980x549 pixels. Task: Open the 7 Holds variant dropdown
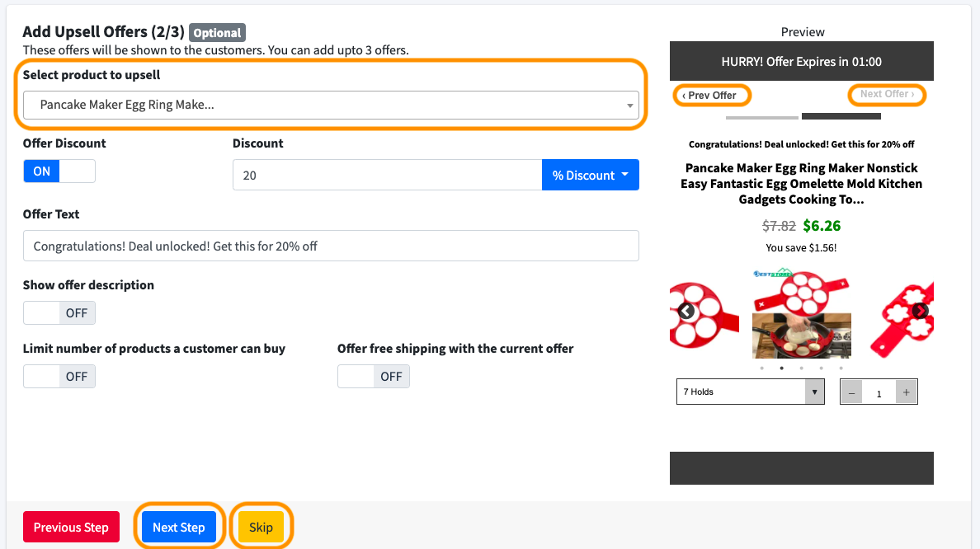click(x=750, y=392)
